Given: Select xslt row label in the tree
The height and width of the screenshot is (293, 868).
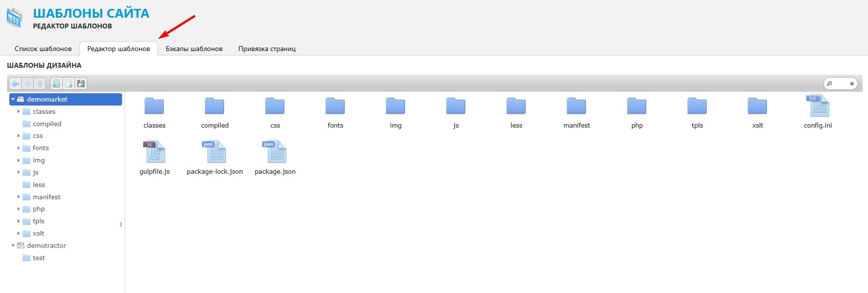Looking at the screenshot, I should pyautogui.click(x=38, y=233).
